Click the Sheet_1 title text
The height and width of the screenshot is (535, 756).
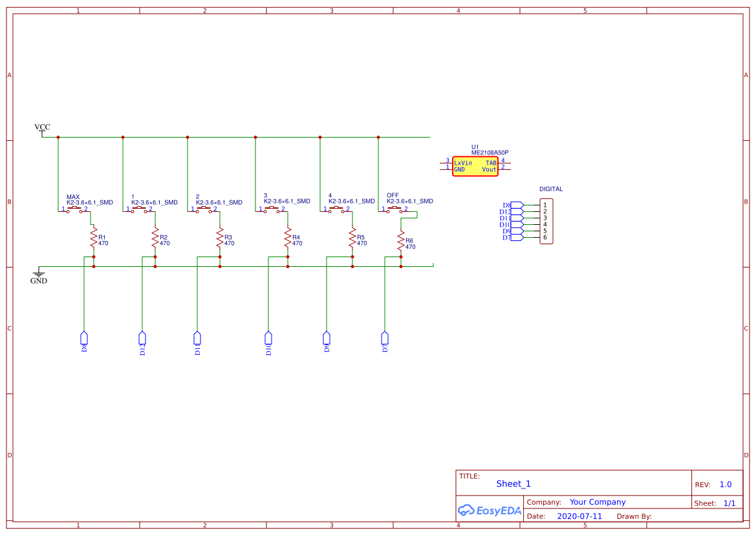tap(513, 483)
